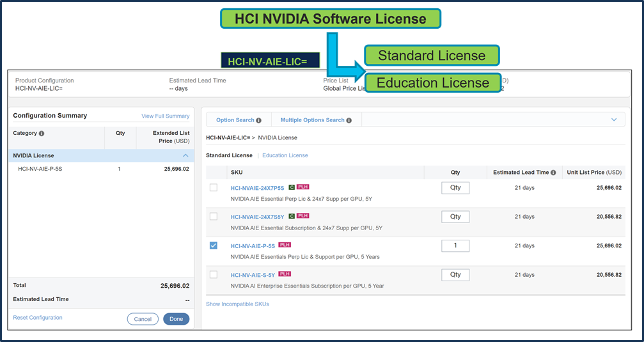Click the Cancel button

click(143, 319)
